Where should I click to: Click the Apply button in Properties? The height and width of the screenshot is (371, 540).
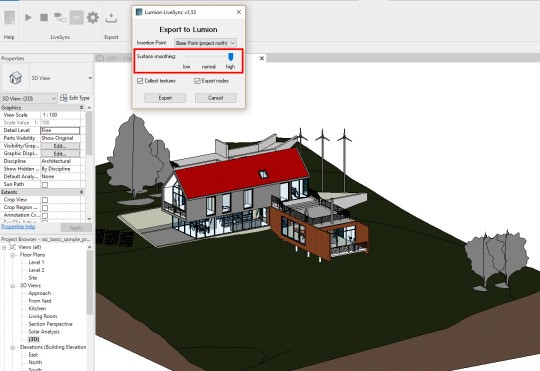point(76,228)
